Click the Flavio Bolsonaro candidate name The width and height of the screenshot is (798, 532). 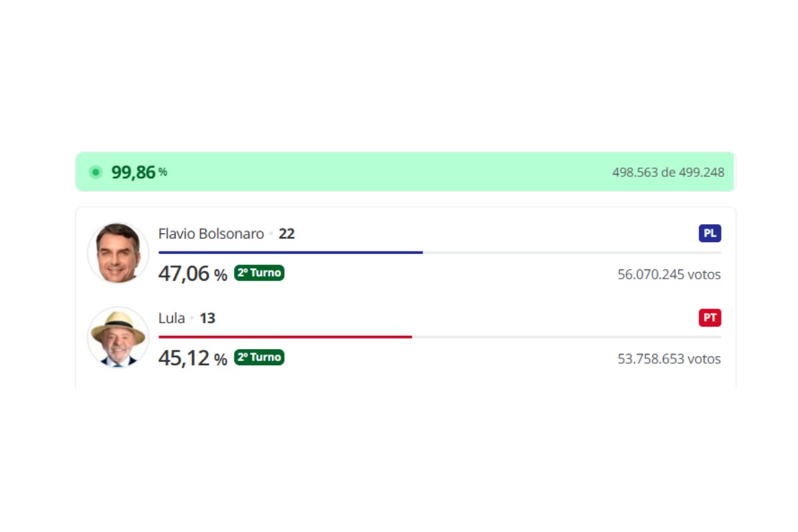[x=211, y=234]
